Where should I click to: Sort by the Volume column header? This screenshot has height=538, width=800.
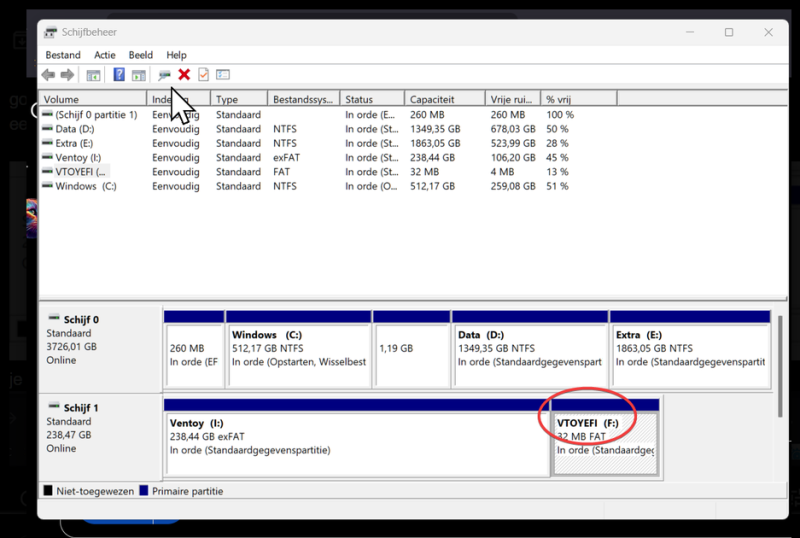tap(93, 99)
